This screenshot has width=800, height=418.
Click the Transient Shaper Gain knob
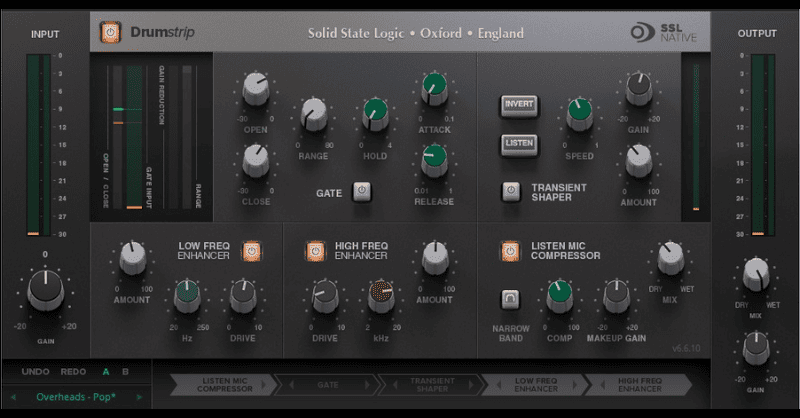pyautogui.click(x=639, y=89)
